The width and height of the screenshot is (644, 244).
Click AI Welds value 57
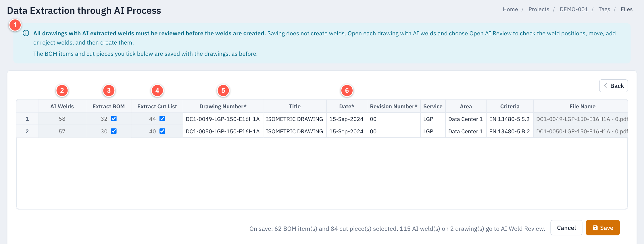pos(62,131)
